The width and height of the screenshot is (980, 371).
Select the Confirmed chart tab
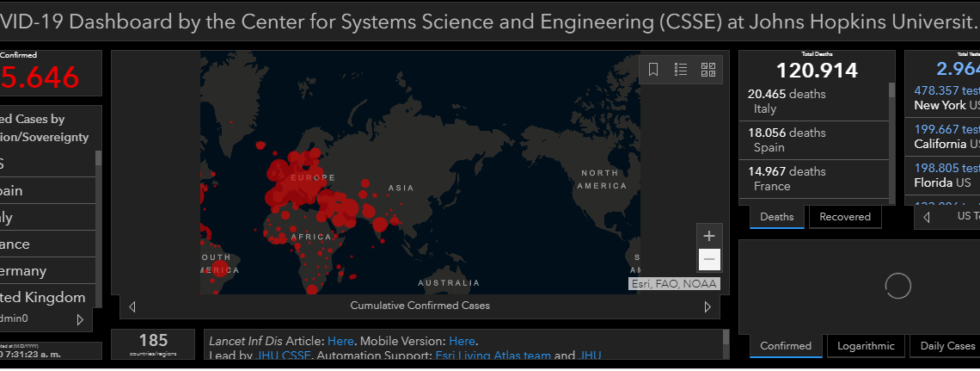tap(786, 346)
